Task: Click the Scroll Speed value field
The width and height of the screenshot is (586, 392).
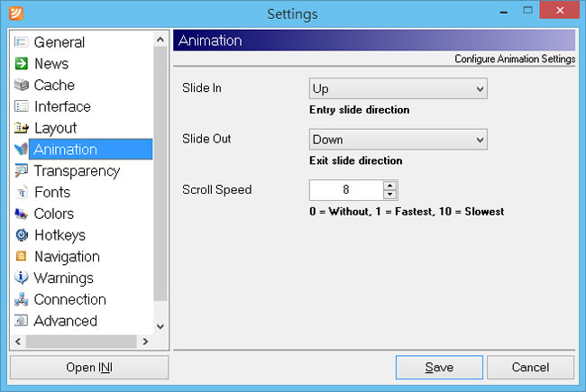Action: [346, 190]
